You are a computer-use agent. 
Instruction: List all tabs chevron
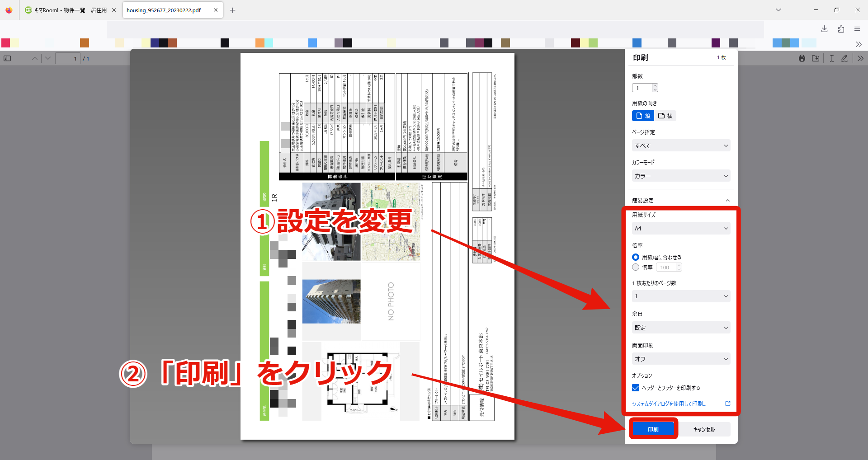(778, 10)
